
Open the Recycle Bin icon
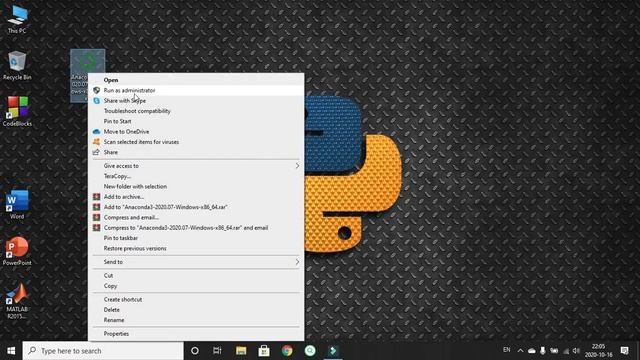[17, 66]
